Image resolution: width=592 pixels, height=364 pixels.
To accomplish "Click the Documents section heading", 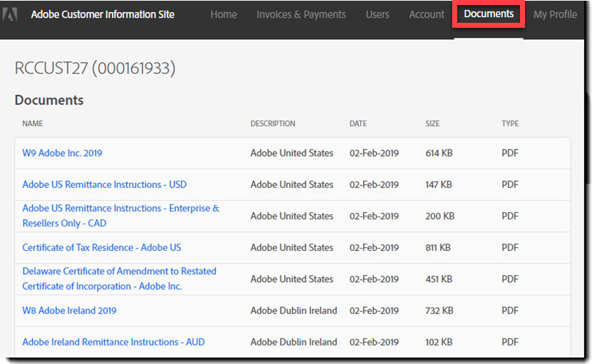I will point(49,100).
